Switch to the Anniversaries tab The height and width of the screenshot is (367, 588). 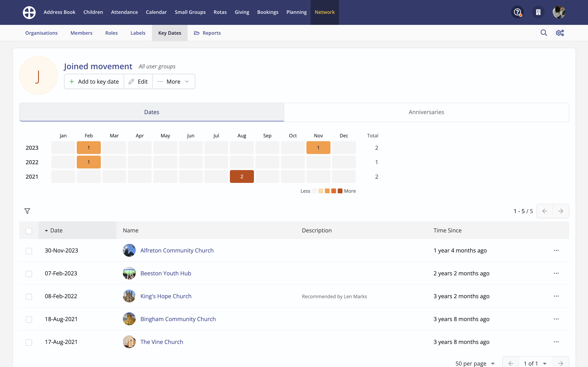pyautogui.click(x=426, y=112)
